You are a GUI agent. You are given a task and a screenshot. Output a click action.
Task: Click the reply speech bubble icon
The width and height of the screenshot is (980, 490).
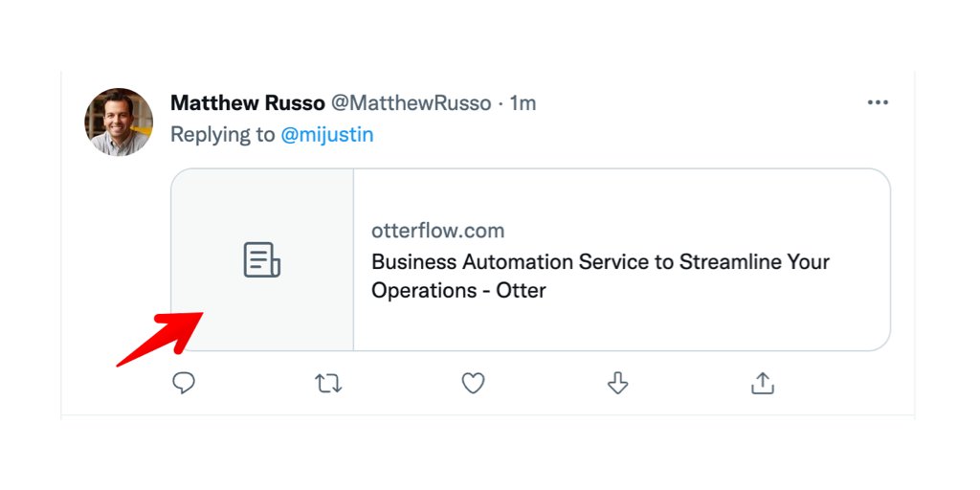click(184, 384)
